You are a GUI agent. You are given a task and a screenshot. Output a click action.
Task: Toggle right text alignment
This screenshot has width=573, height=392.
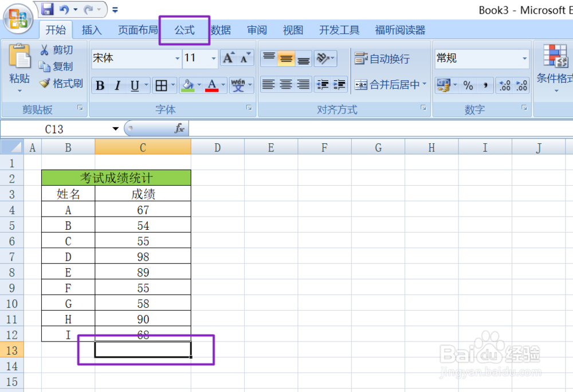(x=303, y=85)
